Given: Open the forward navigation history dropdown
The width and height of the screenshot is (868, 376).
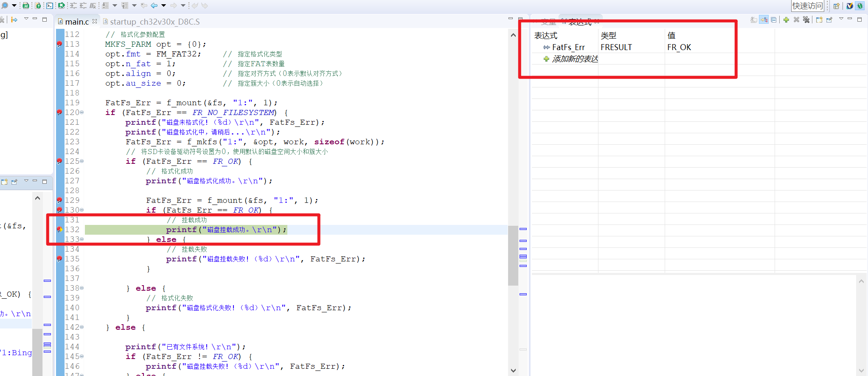Looking at the screenshot, I should [x=183, y=6].
